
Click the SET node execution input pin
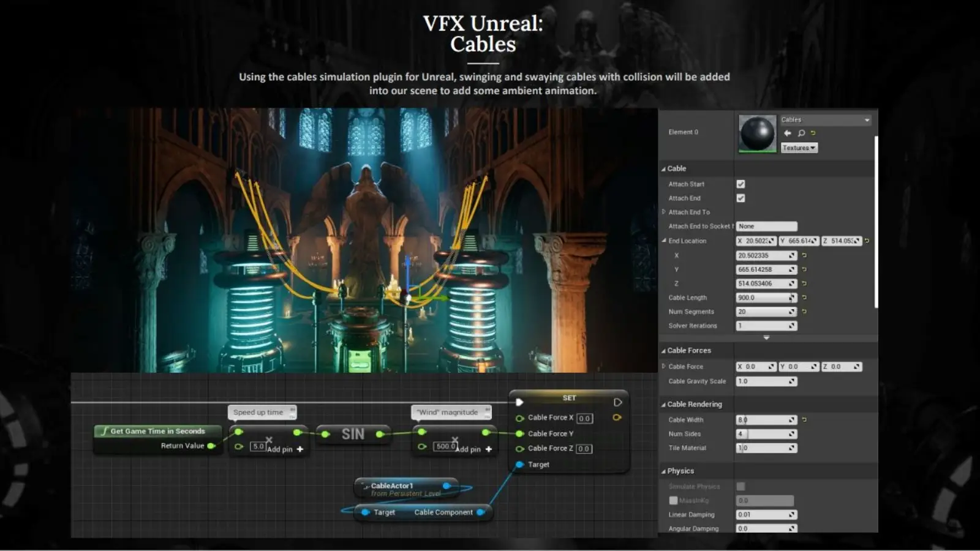tap(519, 402)
